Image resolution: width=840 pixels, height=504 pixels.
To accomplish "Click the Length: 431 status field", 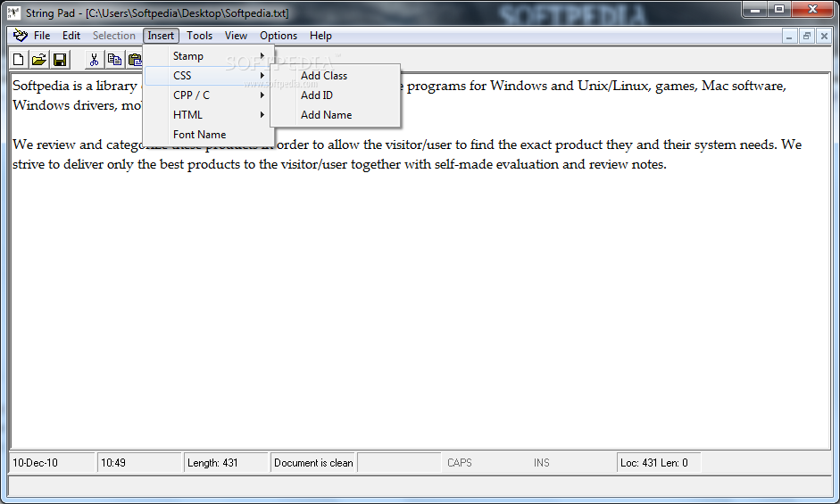I will pos(226,463).
